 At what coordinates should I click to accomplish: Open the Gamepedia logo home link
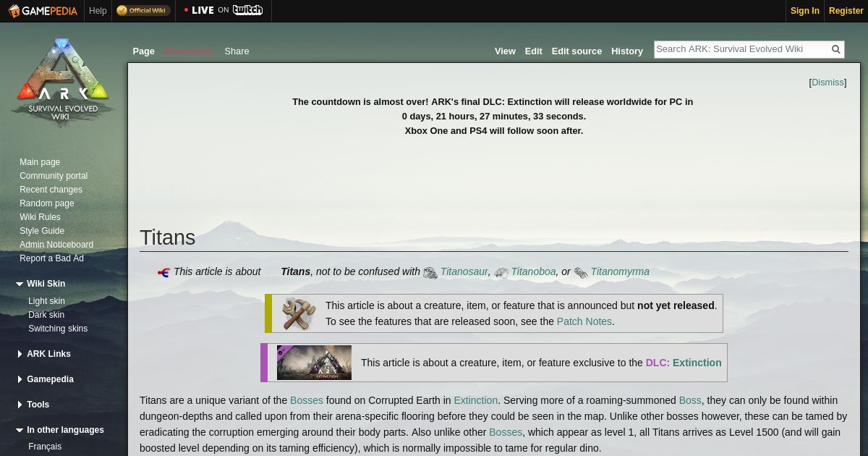click(43, 10)
